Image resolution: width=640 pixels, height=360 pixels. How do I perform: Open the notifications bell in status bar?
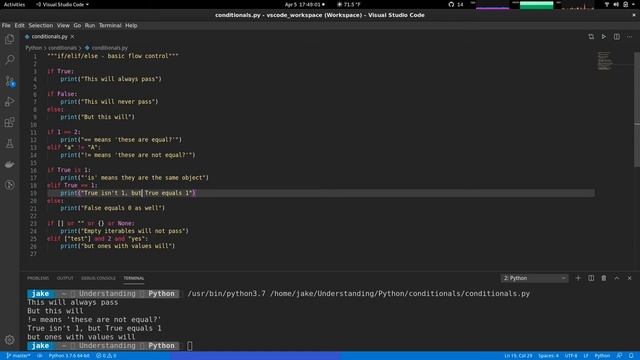pos(631,356)
